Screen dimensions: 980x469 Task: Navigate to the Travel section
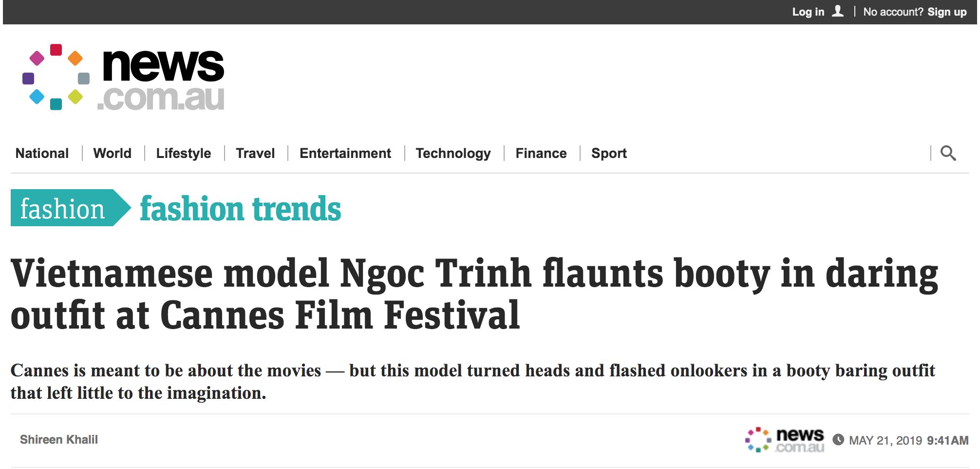(255, 153)
